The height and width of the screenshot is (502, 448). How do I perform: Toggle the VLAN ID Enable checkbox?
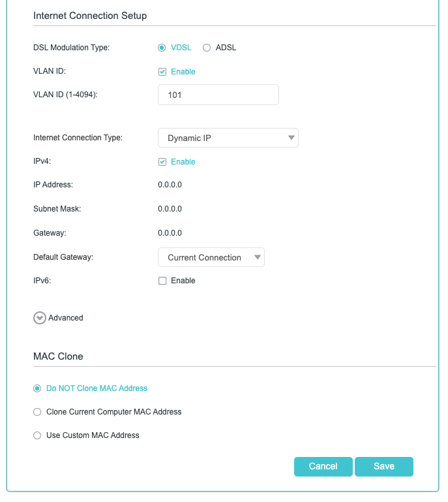[162, 72]
